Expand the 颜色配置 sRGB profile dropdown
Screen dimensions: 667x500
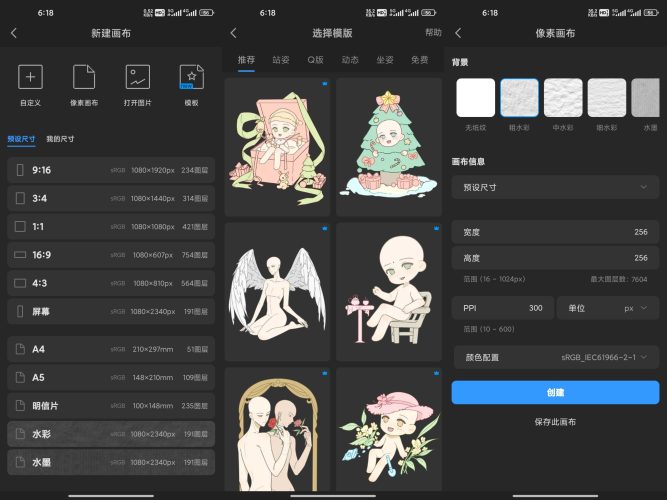(x=555, y=356)
